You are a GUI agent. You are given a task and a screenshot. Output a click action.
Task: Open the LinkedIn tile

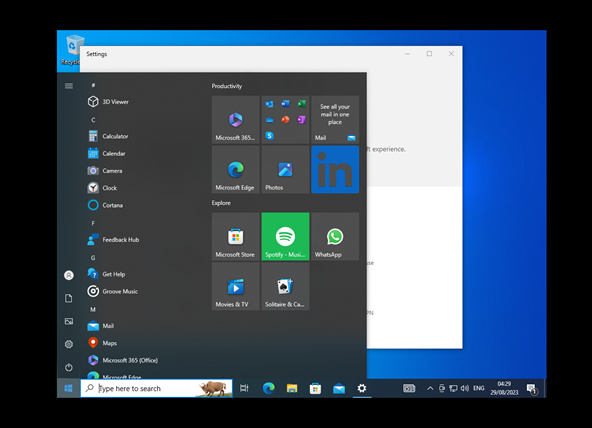[335, 169]
